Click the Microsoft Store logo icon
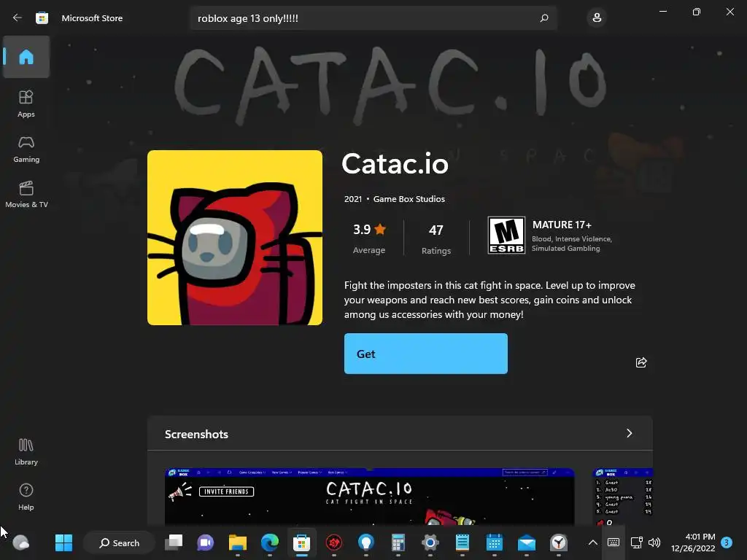This screenshot has width=747, height=560. 42,18
